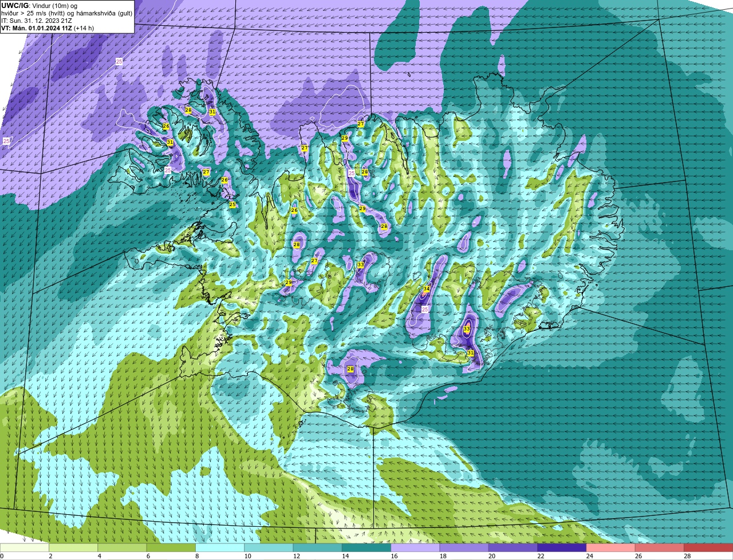Screen dimensions: 733x560
Task: Click the 2–4 m/s light green legend swatch
Action: click(x=73, y=548)
